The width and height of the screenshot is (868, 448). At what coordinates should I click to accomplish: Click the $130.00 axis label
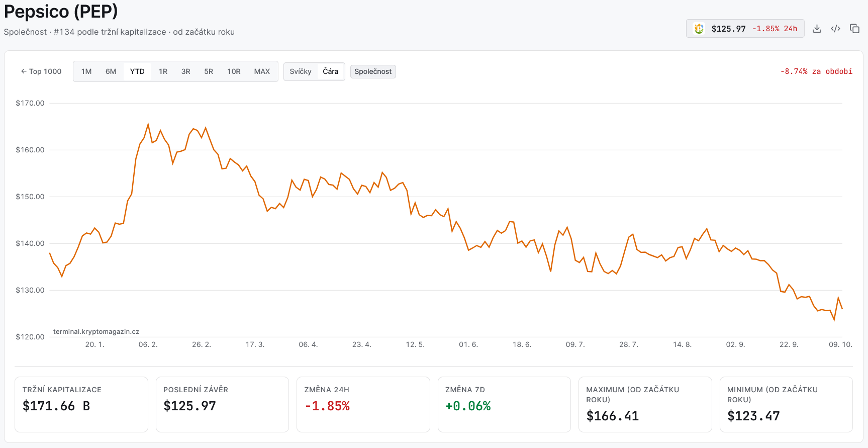click(x=30, y=290)
